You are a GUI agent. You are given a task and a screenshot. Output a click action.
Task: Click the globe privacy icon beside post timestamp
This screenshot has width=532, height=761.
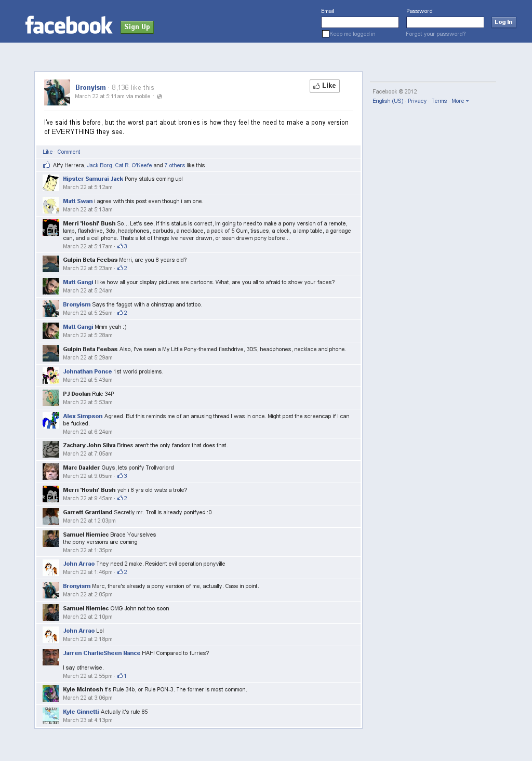[x=159, y=97]
